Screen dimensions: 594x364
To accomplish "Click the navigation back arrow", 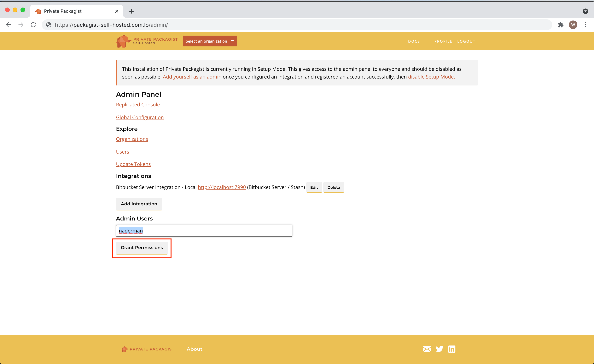I will point(9,25).
